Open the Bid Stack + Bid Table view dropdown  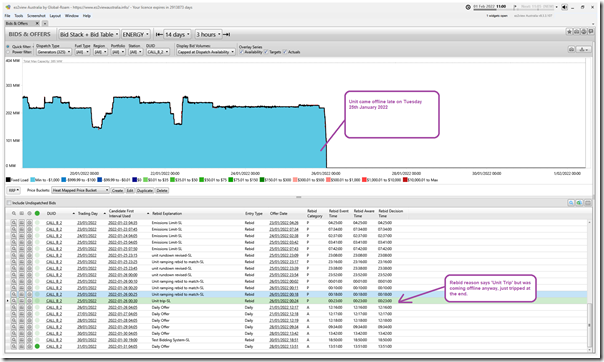pyautogui.click(x=89, y=34)
